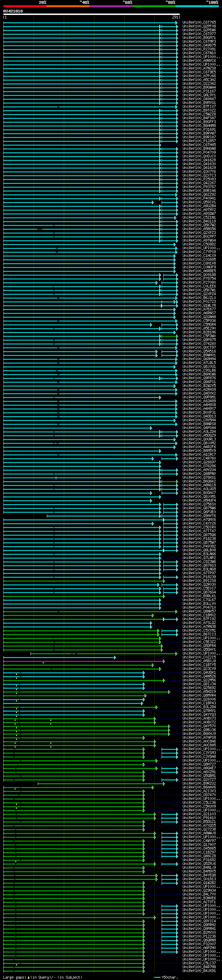Select hit label UniRef100_Q41628
The height and width of the screenshot is (980, 222).
199,160
